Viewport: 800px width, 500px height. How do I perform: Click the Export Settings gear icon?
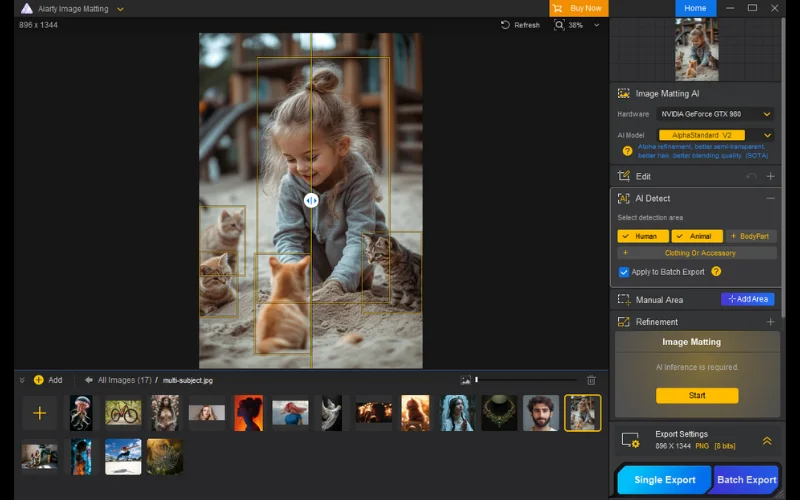click(x=630, y=440)
